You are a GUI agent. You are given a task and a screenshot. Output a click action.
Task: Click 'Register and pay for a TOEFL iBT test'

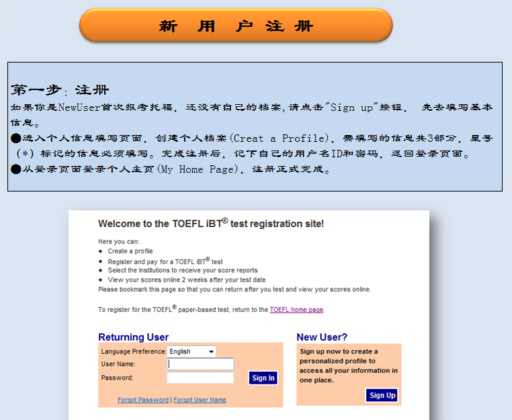coord(165,261)
